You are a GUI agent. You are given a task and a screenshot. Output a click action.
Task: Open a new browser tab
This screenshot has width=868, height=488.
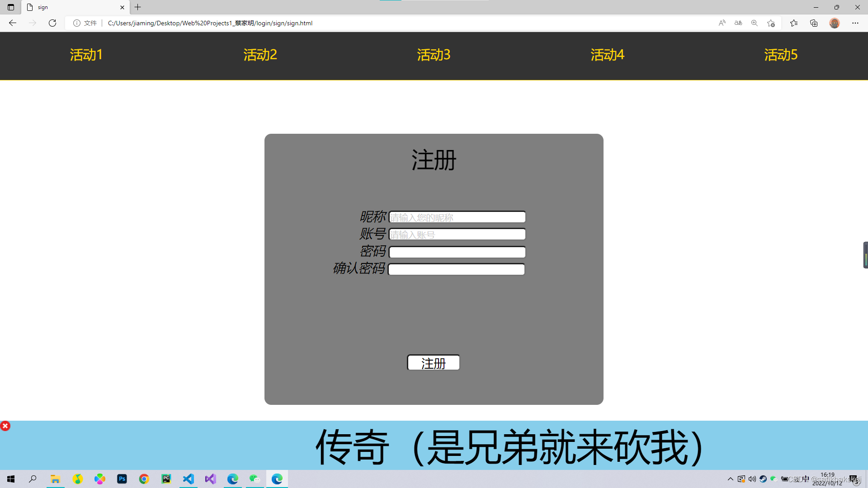click(x=138, y=7)
